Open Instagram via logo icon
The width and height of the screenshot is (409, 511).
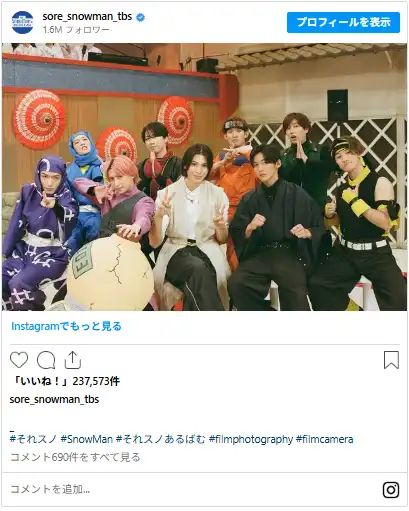391,490
